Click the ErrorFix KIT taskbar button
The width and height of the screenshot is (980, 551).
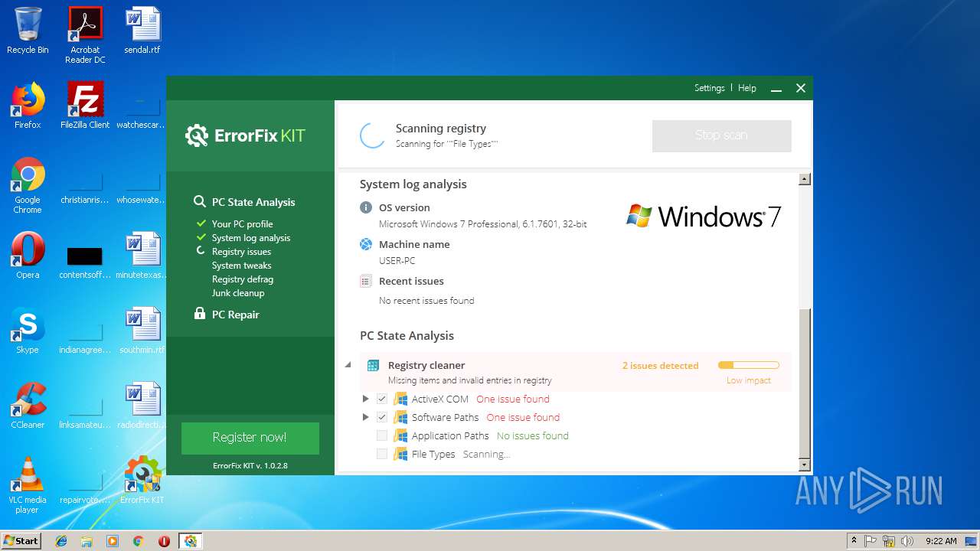point(190,541)
